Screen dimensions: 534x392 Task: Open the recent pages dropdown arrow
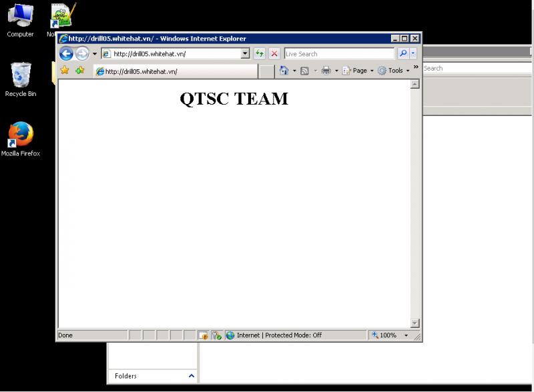click(x=95, y=54)
